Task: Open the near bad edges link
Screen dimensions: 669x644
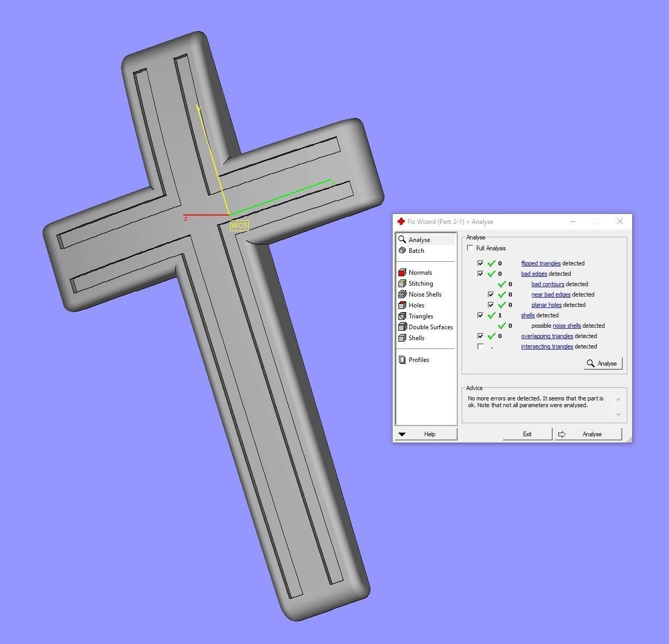Action: tap(551, 294)
